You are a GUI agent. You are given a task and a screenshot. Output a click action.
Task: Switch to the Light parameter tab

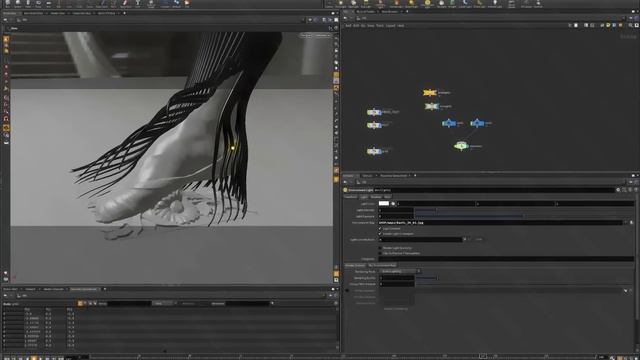point(363,197)
